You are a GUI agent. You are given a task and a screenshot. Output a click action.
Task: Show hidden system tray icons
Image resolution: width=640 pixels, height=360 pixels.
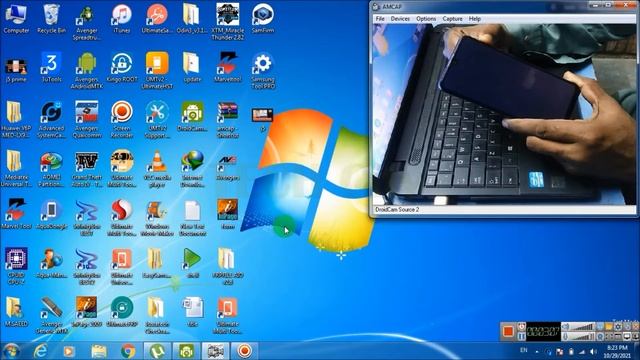(537, 351)
